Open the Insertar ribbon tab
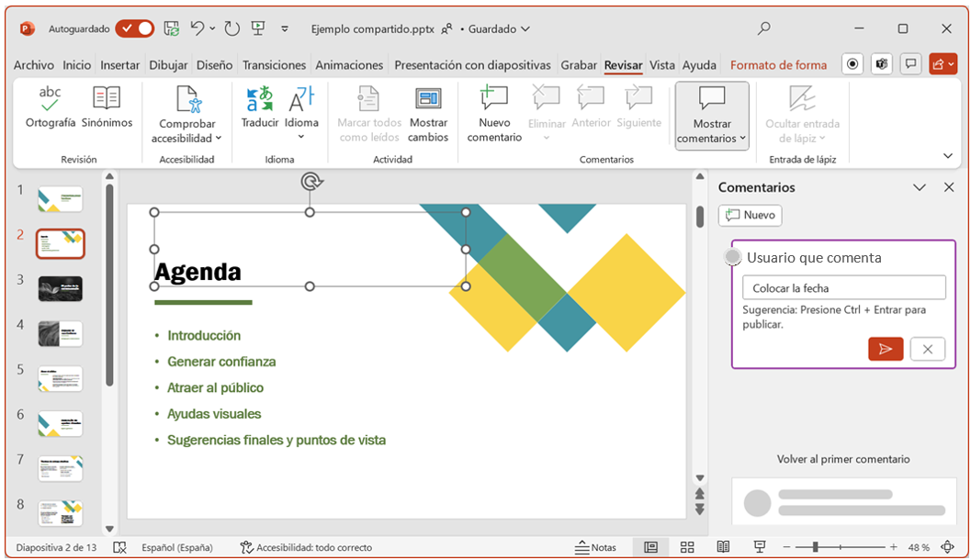971x560 pixels. pyautogui.click(x=119, y=65)
